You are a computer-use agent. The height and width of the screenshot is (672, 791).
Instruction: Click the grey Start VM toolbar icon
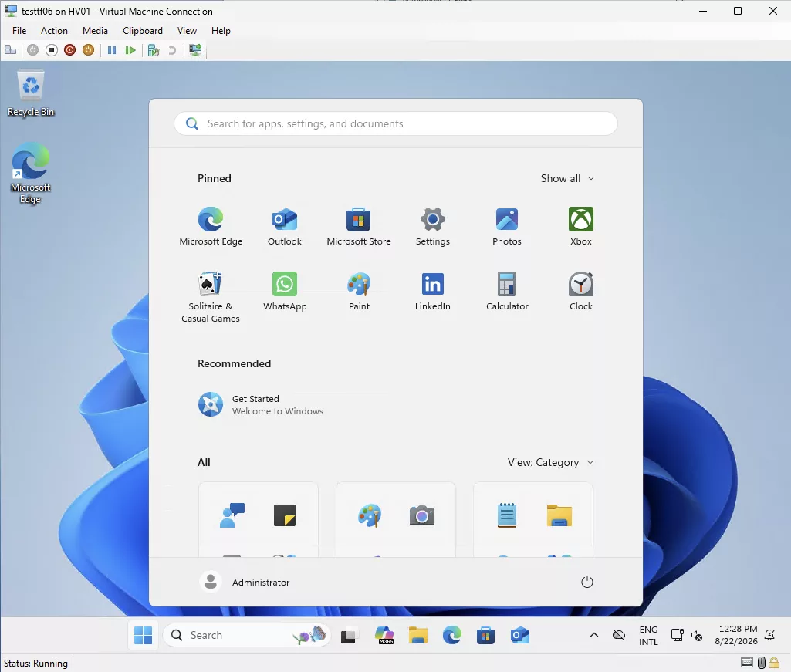(x=32, y=50)
